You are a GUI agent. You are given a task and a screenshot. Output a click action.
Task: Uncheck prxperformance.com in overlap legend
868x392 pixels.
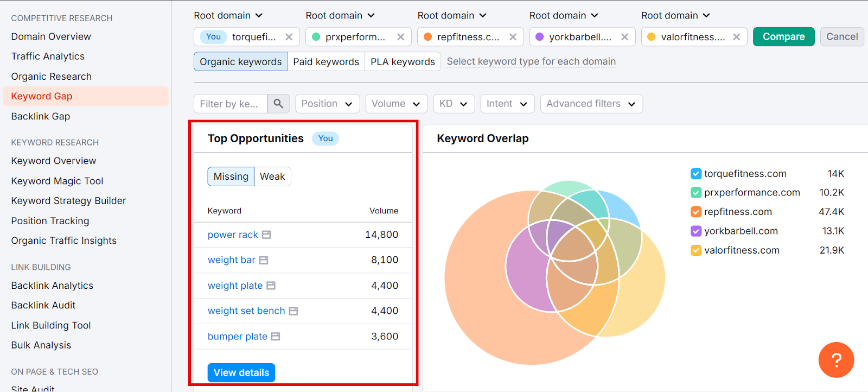[696, 193]
